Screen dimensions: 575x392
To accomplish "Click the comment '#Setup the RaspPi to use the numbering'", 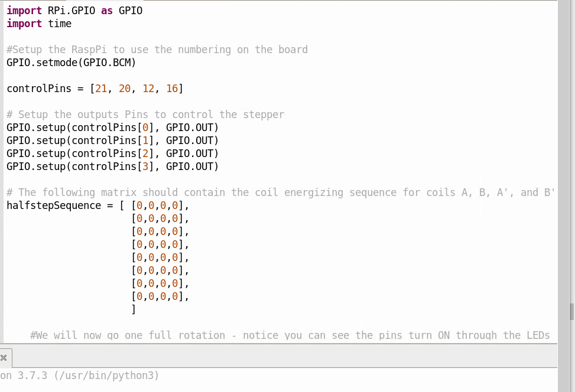I will (x=157, y=50).
